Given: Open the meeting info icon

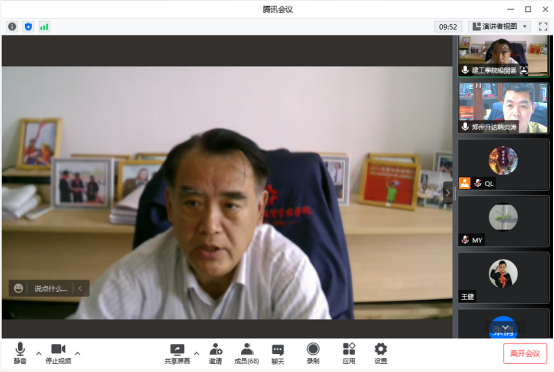Looking at the screenshot, I should [x=12, y=26].
